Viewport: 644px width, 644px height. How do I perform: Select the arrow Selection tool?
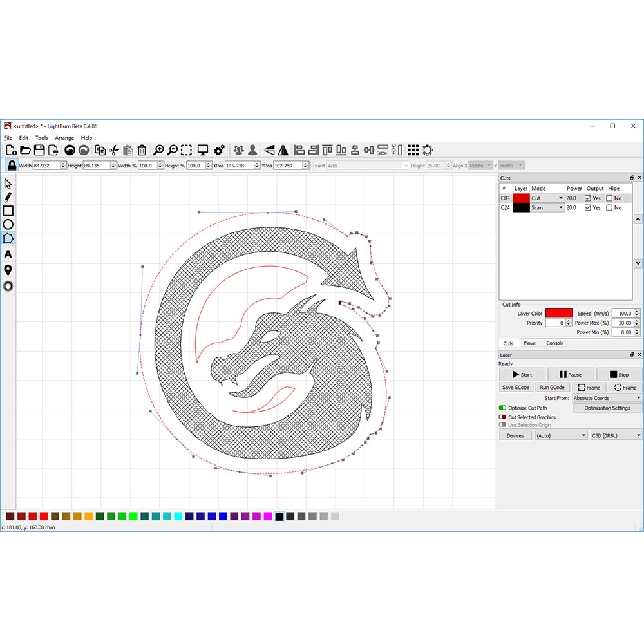(x=8, y=184)
